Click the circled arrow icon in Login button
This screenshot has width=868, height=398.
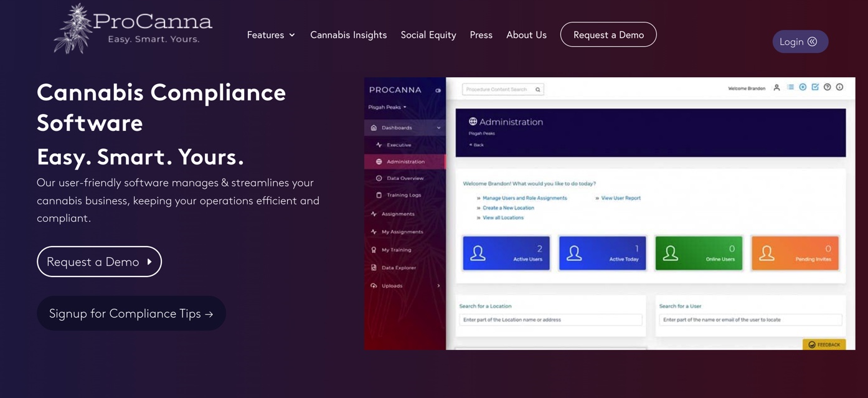813,42
